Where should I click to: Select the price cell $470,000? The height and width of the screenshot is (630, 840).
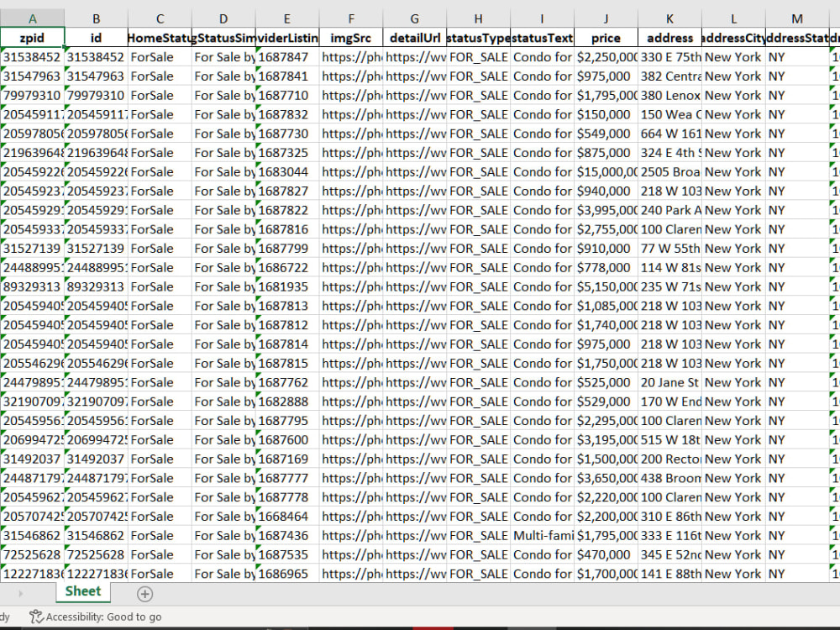(x=606, y=554)
